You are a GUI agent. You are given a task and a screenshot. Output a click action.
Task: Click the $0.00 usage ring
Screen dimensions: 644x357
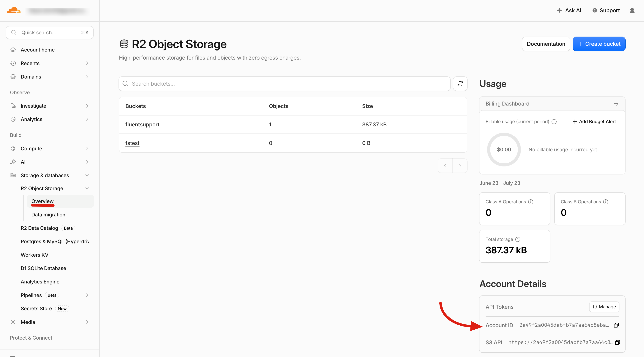coord(504,150)
